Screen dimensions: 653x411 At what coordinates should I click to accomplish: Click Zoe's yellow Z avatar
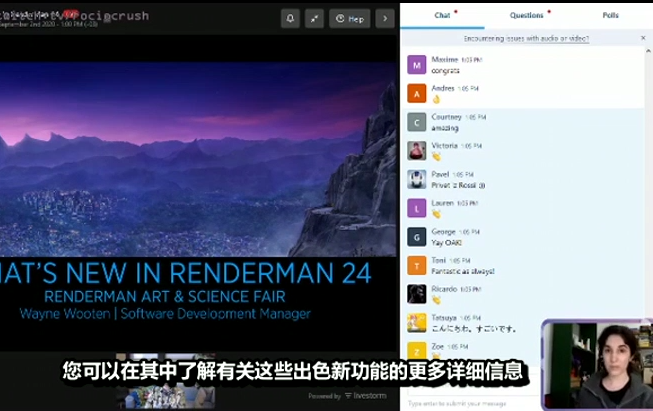click(x=416, y=351)
